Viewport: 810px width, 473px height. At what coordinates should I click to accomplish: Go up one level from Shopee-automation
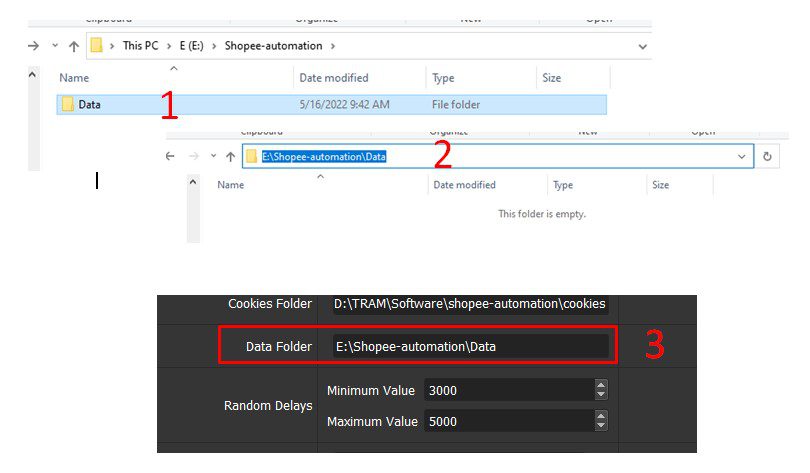74,46
